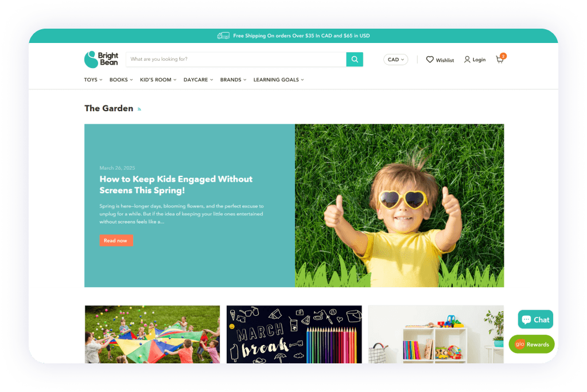Open the shopping cart icon
The image size is (587, 392).
coord(500,60)
